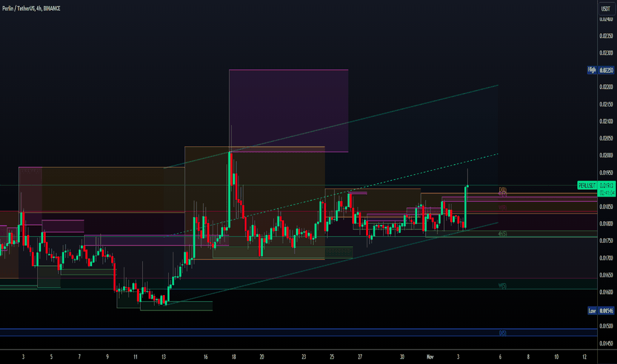
Task: Click the 0.02050 price axis label
Action: click(606, 138)
